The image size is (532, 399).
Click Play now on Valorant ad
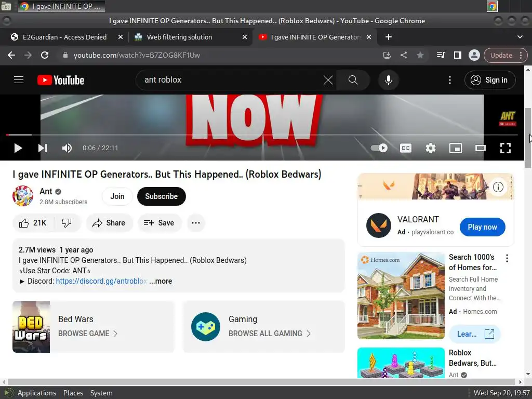(x=483, y=227)
